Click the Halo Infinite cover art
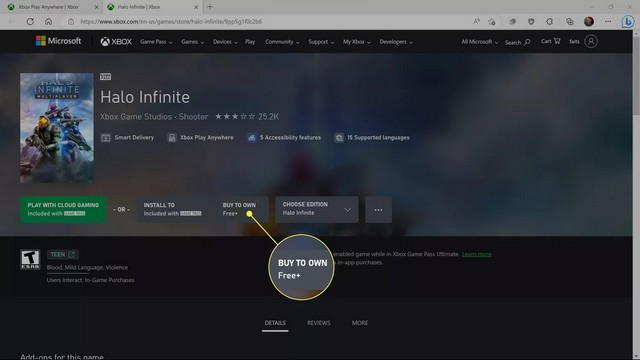 [x=57, y=128]
